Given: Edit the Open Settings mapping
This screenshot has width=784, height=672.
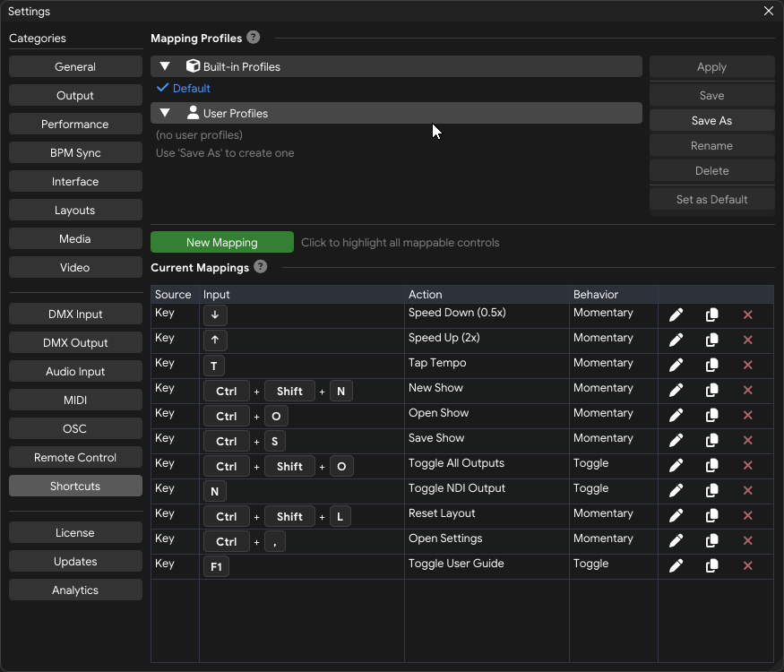Looking at the screenshot, I should pyautogui.click(x=676, y=540).
